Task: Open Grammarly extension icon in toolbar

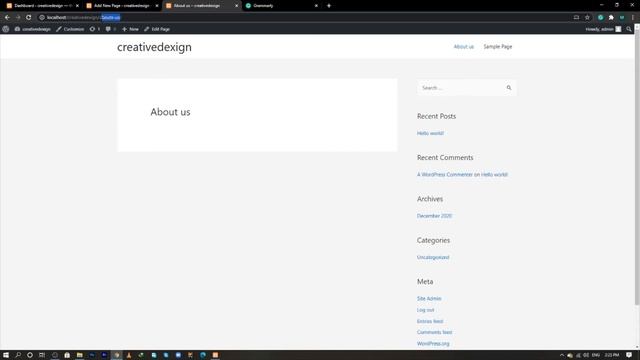Action: point(600,18)
